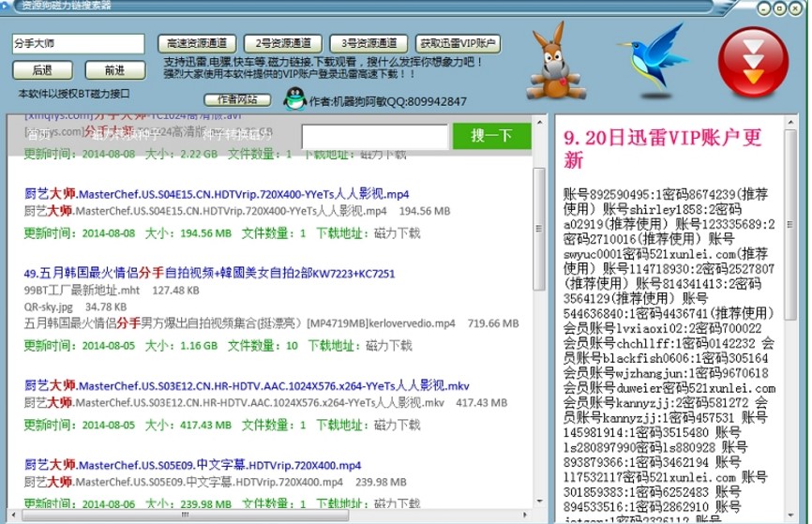Image resolution: width=812 pixels, height=524 pixels.
Task: Click 磁力下载 for the 239.98 MB result
Action: (x=397, y=503)
